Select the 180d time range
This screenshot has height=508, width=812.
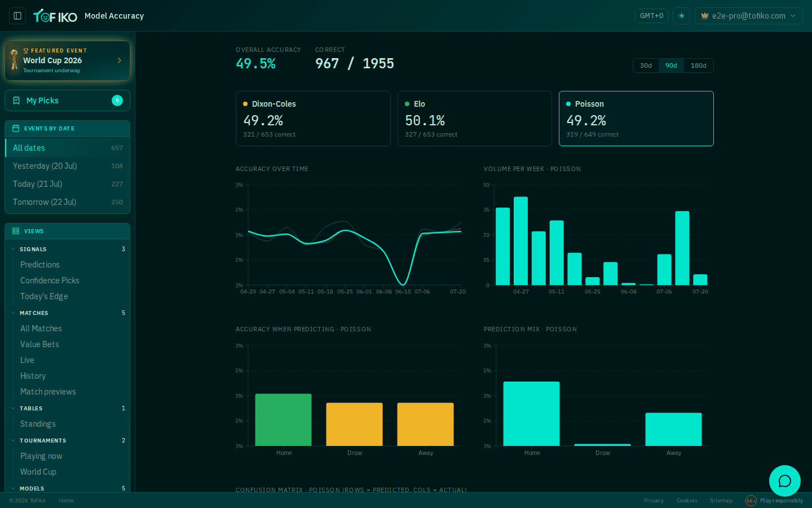click(698, 65)
